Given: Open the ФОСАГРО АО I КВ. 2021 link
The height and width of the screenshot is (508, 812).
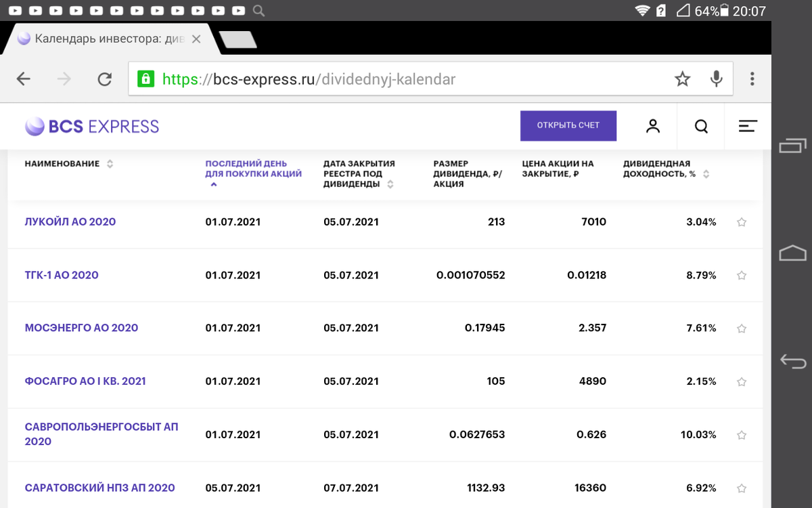Looking at the screenshot, I should [85, 381].
